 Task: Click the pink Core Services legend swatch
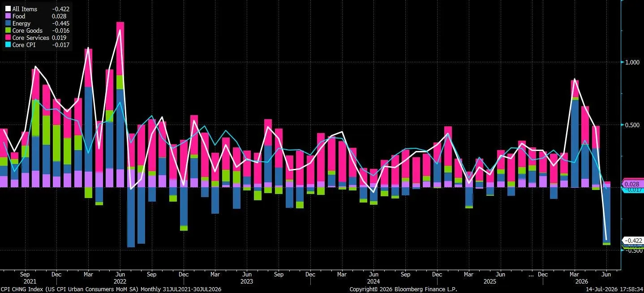tap(8, 38)
